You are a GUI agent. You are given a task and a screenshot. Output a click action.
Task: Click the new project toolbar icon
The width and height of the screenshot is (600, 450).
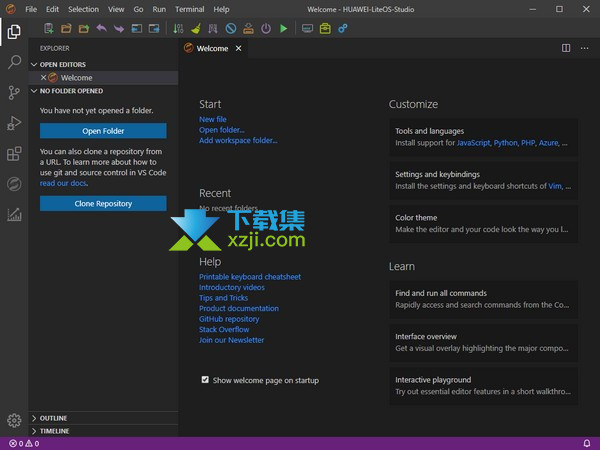pos(49,28)
